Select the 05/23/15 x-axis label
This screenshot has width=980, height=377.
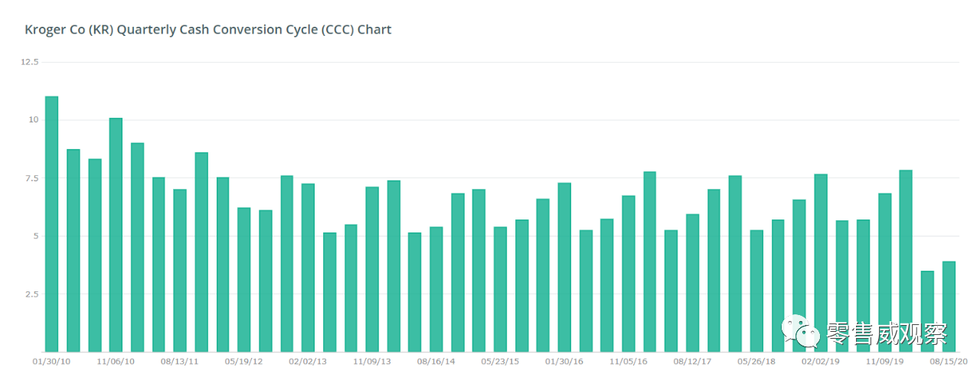(500, 361)
